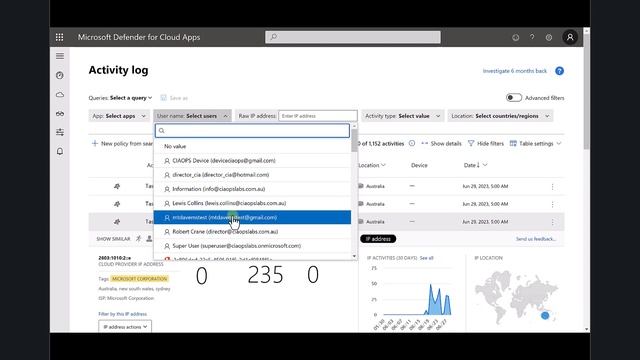Viewport: 640px width, 360px height.
Task: Click the first row's activity type icon
Action: (x=117, y=186)
